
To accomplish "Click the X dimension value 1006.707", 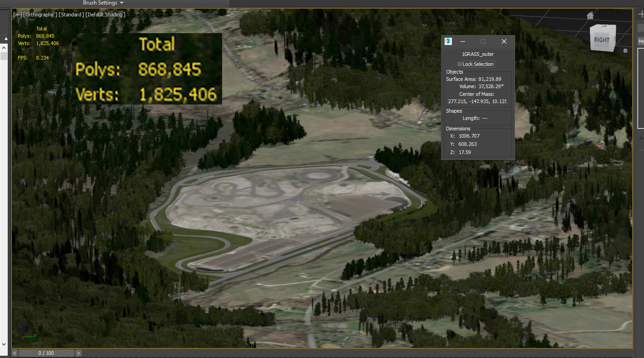I will click(469, 136).
